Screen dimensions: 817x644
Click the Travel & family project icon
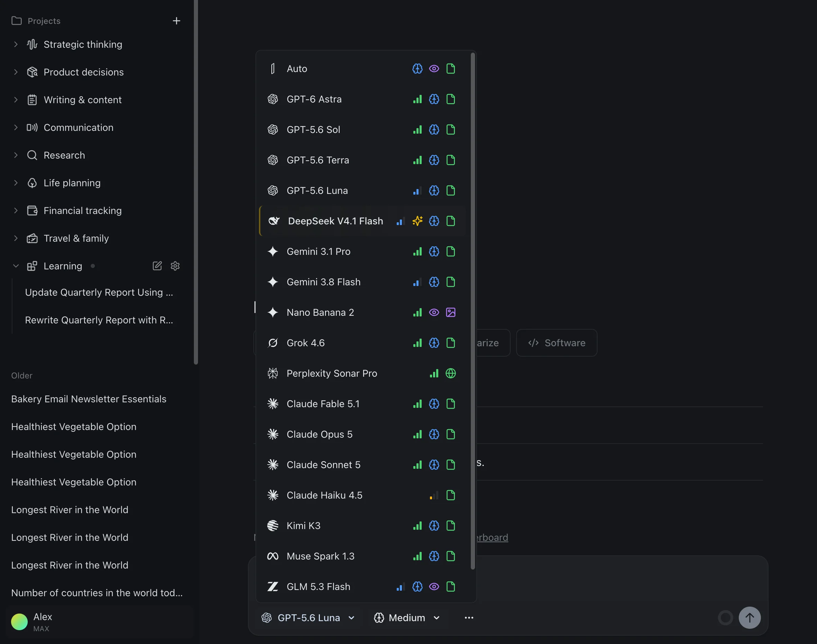[x=32, y=238]
